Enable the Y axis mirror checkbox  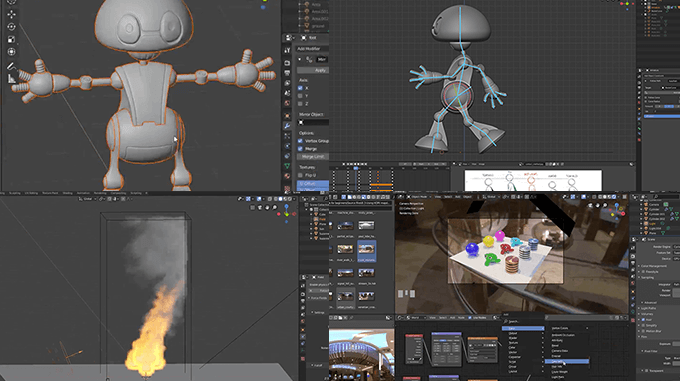click(300, 96)
